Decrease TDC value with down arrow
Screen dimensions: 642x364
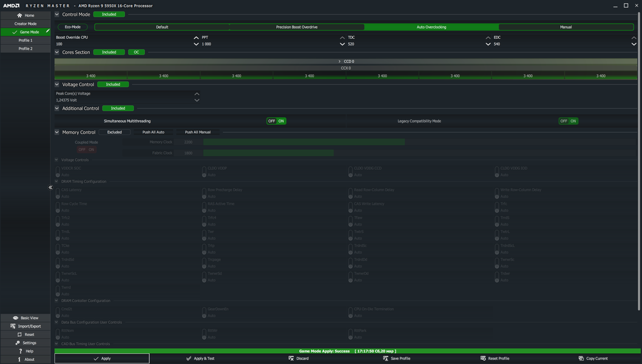coord(488,44)
